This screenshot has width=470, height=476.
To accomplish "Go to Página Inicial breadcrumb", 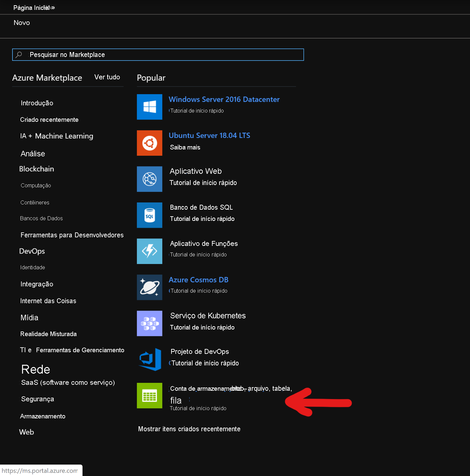I will 31,8.
